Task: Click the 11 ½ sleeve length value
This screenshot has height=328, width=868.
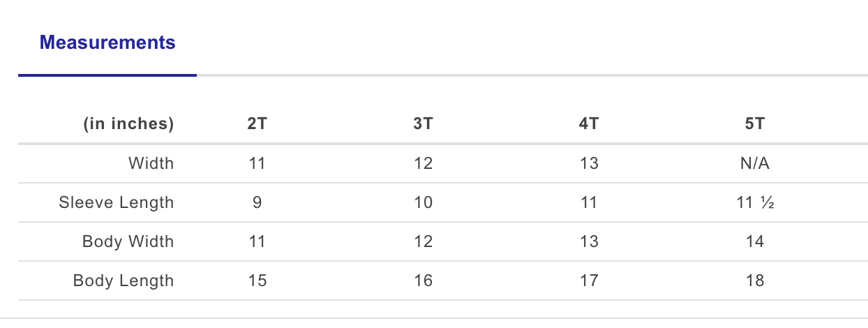Action: (754, 202)
